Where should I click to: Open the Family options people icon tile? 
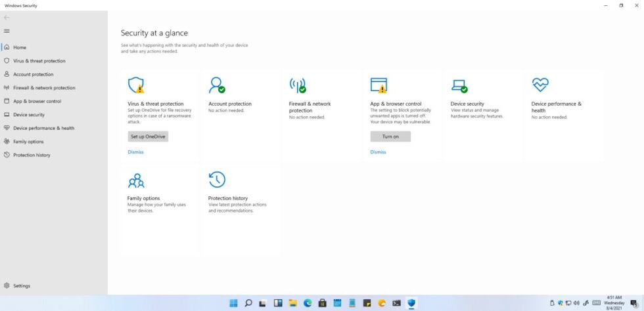pyautogui.click(x=137, y=180)
